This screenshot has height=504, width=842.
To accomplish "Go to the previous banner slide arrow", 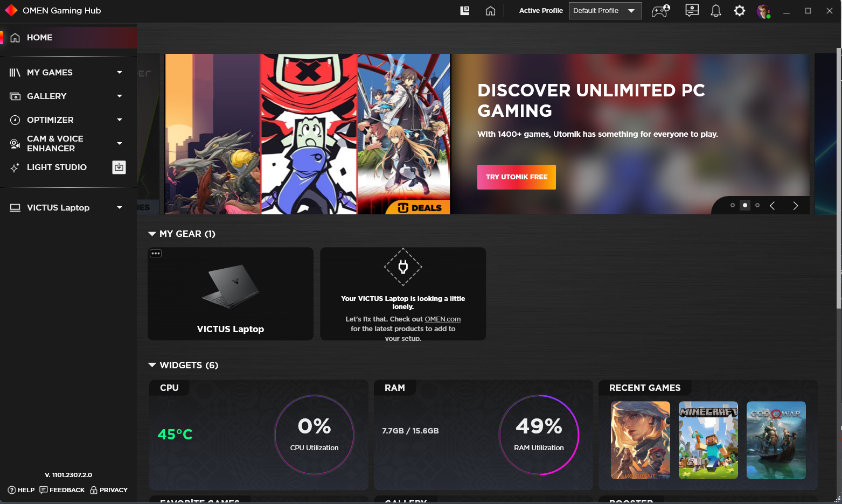I will (x=773, y=206).
